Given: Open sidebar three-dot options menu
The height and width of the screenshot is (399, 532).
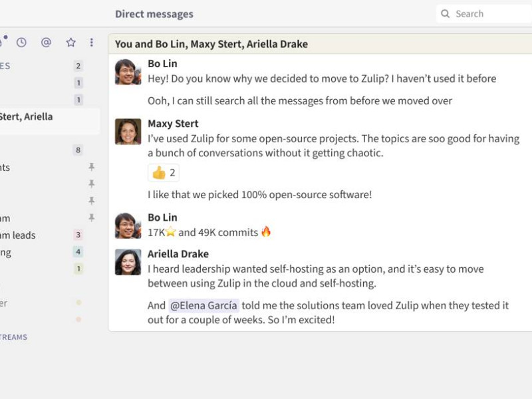Looking at the screenshot, I should pyautogui.click(x=92, y=43).
